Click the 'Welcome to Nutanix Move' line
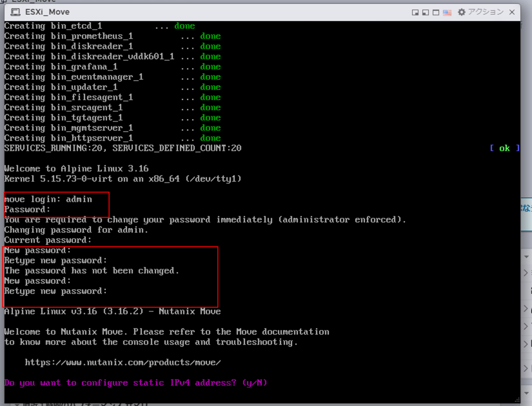This screenshot has height=406, width=532. [167, 332]
